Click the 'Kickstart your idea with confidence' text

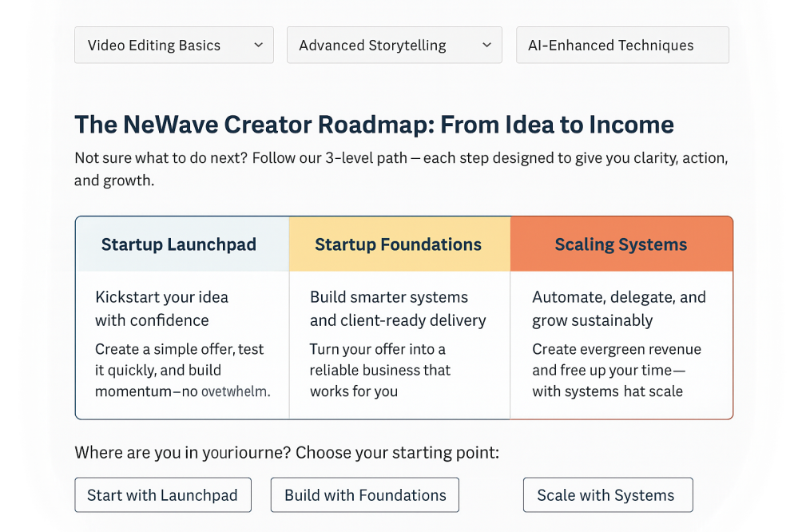pos(162,308)
